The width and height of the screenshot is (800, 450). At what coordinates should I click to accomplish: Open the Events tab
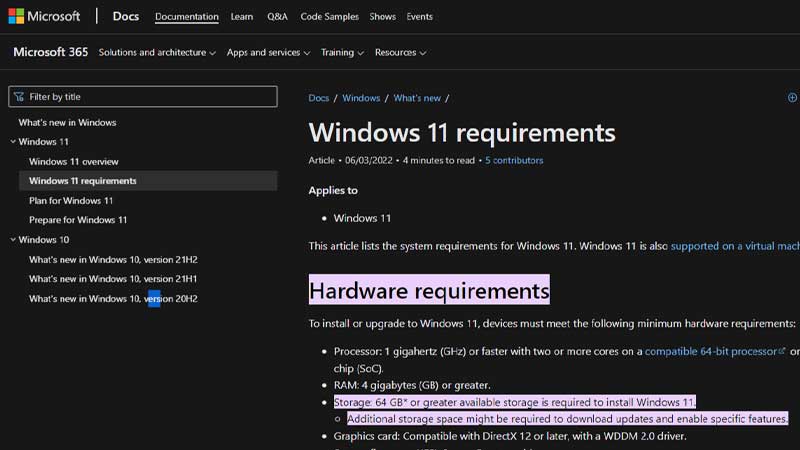tap(419, 16)
